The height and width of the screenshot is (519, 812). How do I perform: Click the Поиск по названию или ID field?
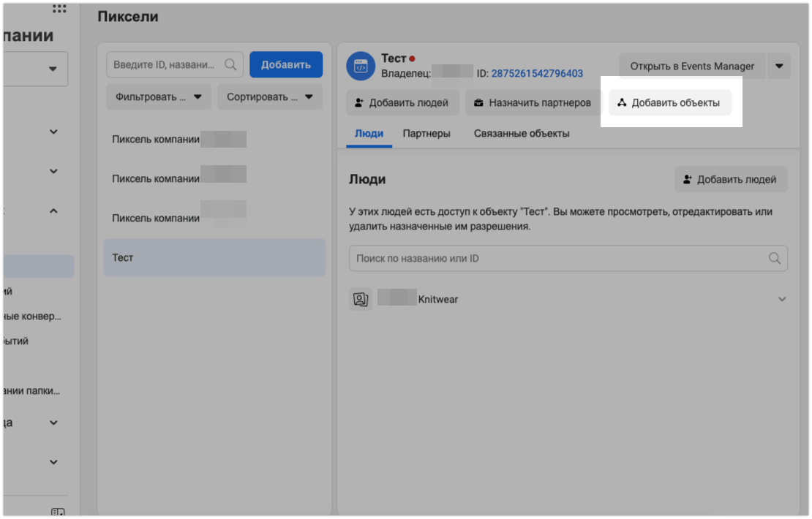(556, 259)
